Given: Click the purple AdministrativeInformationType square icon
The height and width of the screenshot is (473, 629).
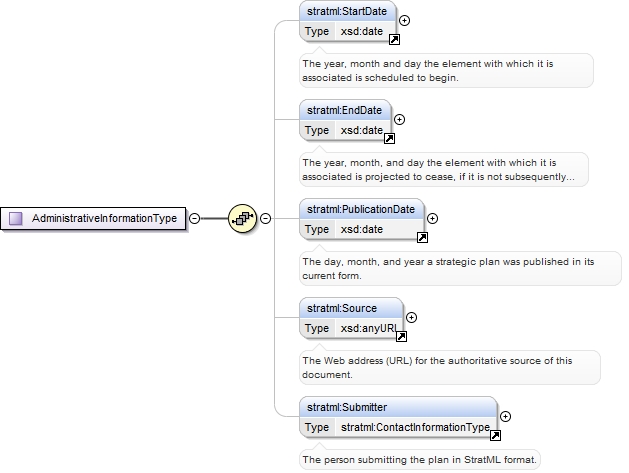Looking at the screenshot, I should 16,218.
